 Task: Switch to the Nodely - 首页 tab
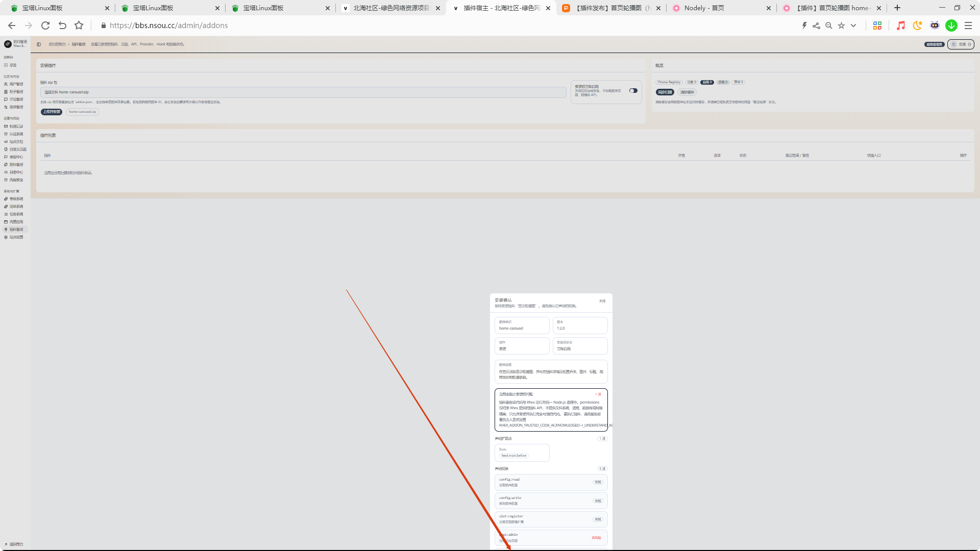pyautogui.click(x=721, y=8)
